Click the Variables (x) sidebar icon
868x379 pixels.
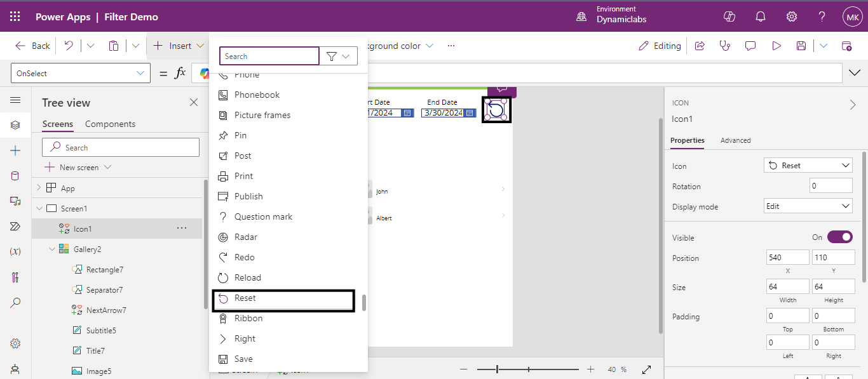15,251
